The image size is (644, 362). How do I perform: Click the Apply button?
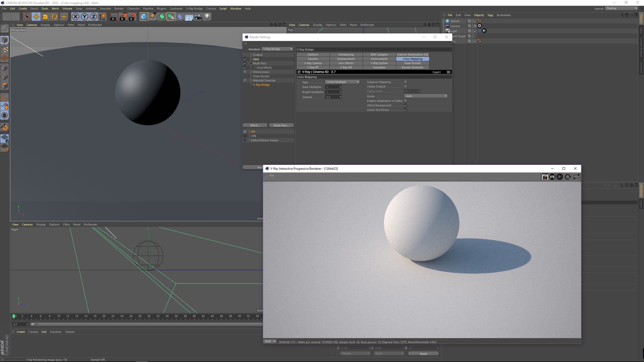point(423,354)
